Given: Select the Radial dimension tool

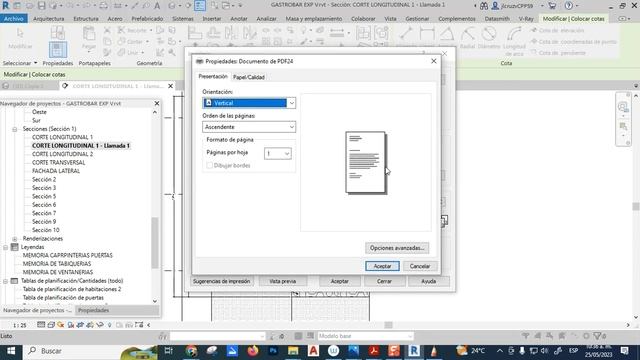Looking at the screenshot, I should 467,38.
